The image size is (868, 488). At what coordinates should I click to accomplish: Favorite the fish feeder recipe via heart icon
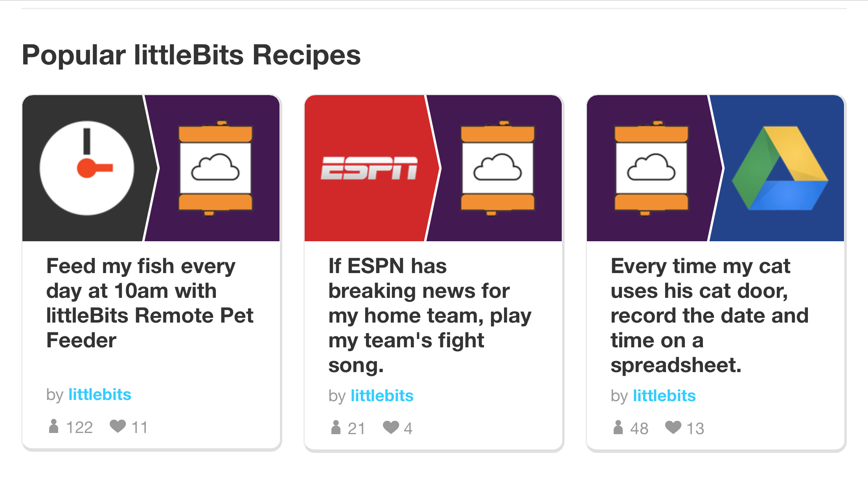click(118, 426)
